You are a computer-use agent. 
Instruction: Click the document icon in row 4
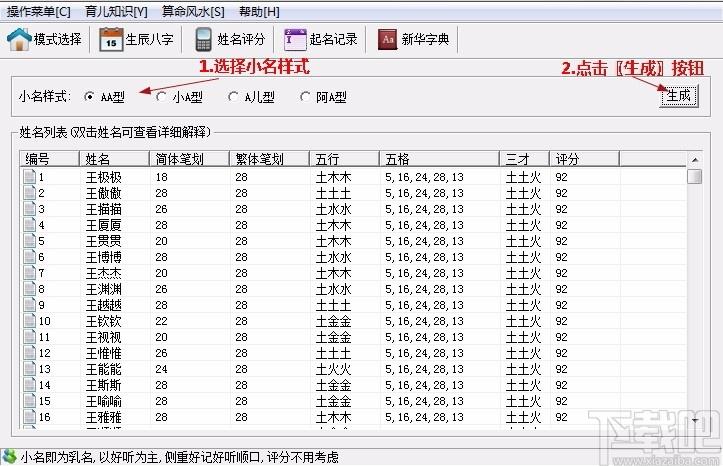[x=30, y=225]
